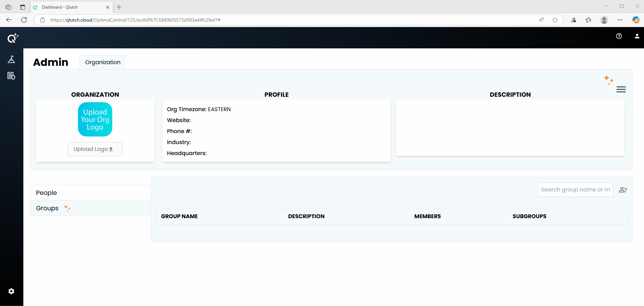Screen dimensions: 644x306
Task: Refresh the browser page
Action: coord(24,20)
